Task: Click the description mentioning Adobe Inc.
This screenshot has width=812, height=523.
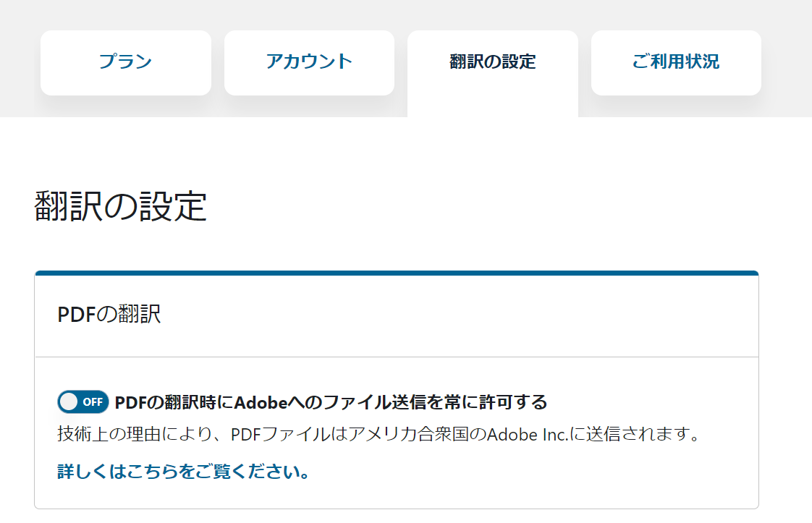Action: click(378, 434)
